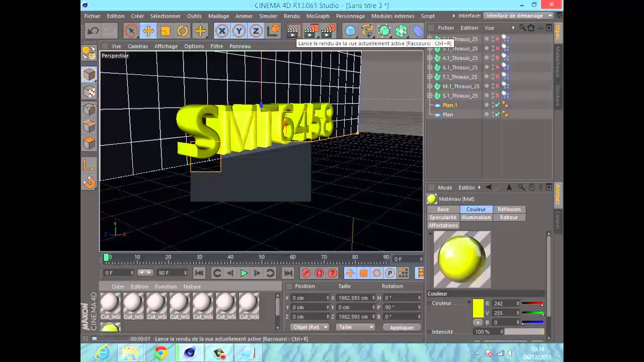644x362 pixels.
Task: Toggle the green check on Plan.1
Action: pos(498,105)
